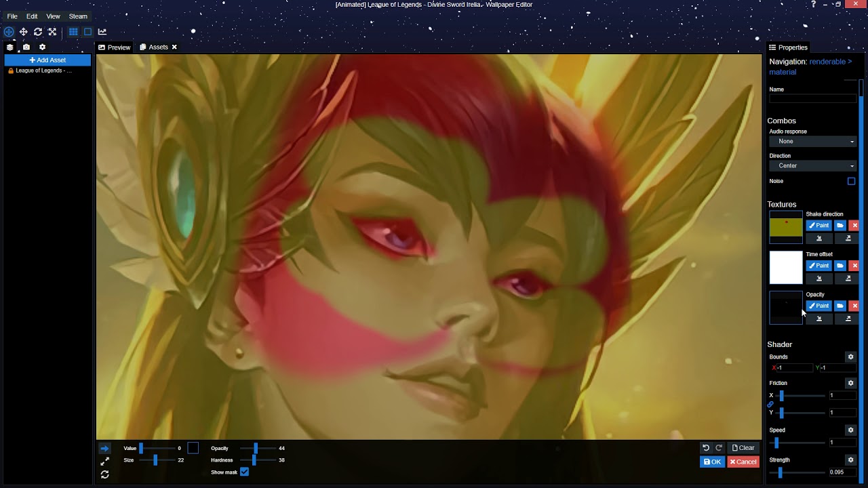
Task: Import image into Shake direction texture
Action: pos(818,239)
